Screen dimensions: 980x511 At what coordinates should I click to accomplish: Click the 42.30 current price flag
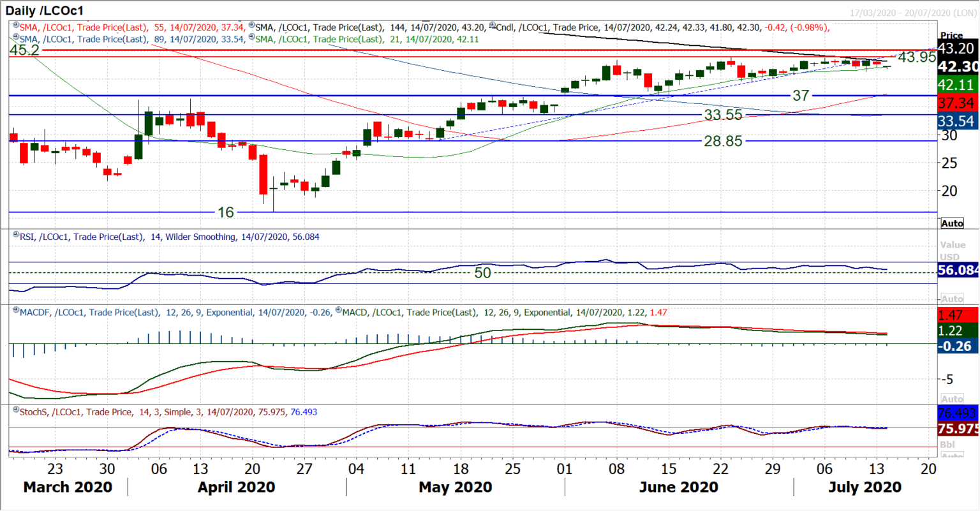pyautogui.click(x=958, y=66)
